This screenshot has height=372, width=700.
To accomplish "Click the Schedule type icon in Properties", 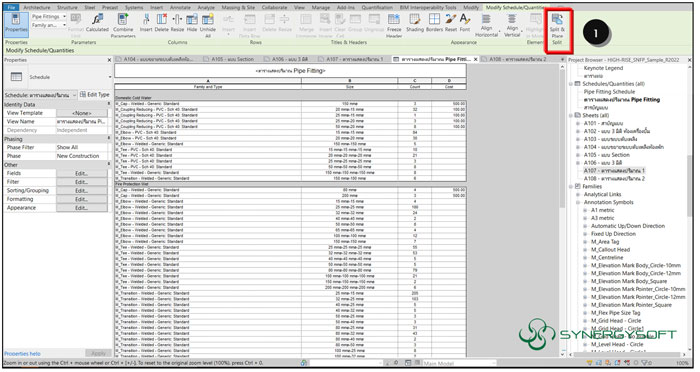I will coord(16,77).
